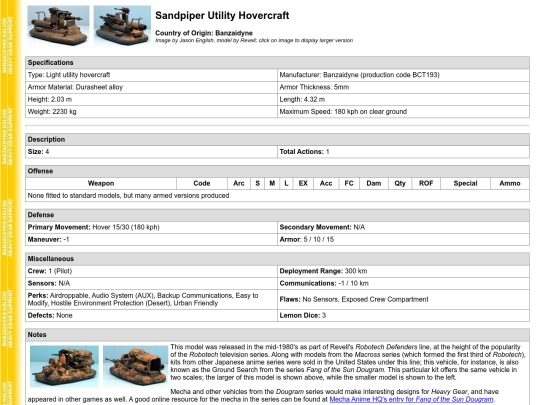Screen dimensions: 540x405
Task: Click the Arc column header
Action: click(239, 183)
